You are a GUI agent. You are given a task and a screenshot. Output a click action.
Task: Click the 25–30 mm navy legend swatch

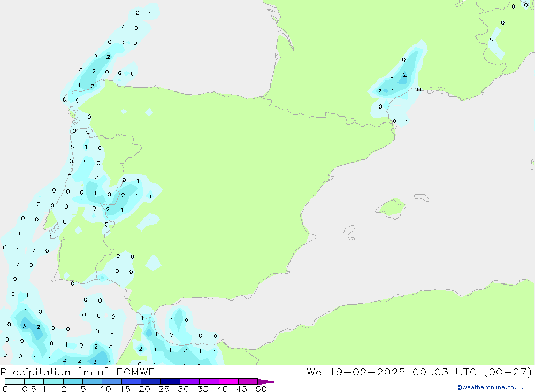pos(170,381)
